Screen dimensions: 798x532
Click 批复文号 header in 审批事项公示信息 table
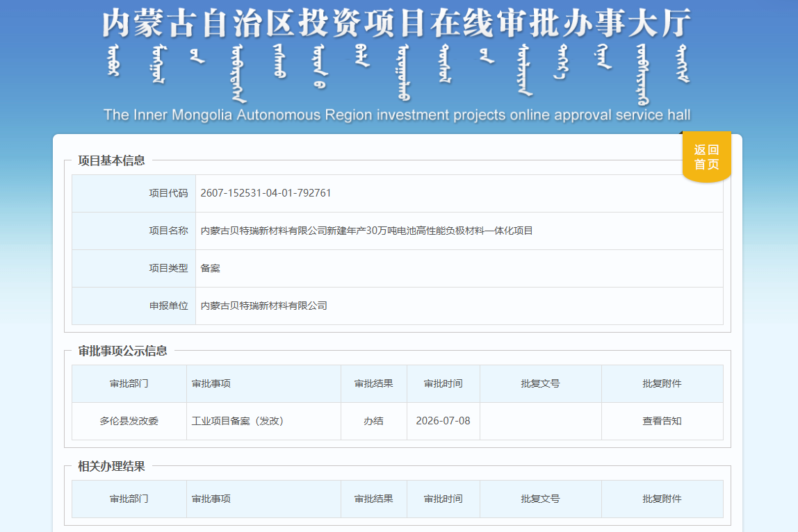coord(541,384)
